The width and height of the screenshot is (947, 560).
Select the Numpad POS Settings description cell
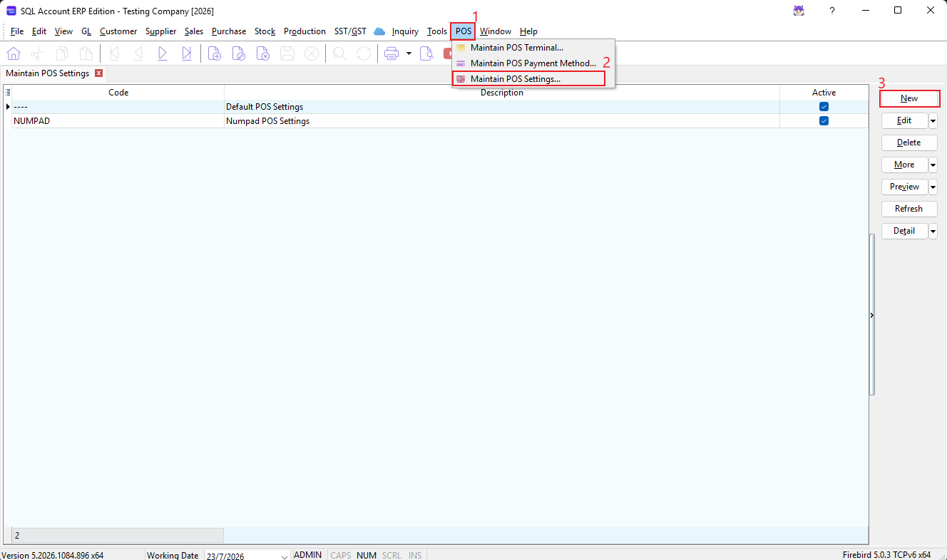502,121
